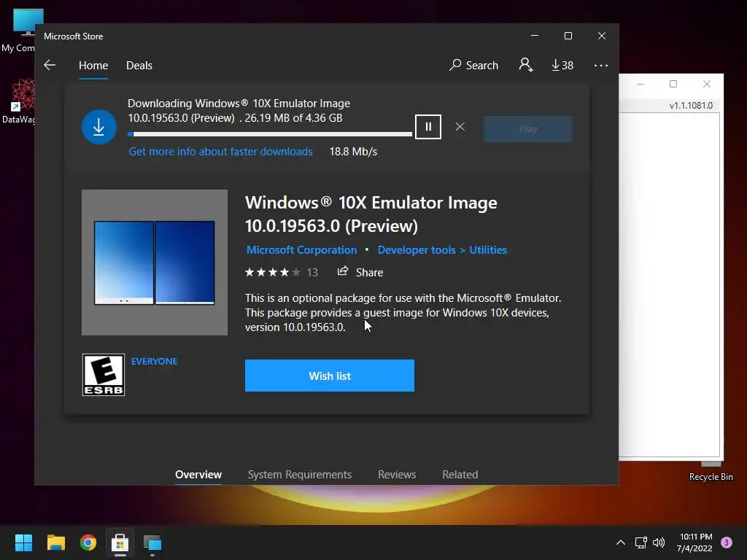
Task: Click the dimmed Play button
Action: pyautogui.click(x=528, y=128)
